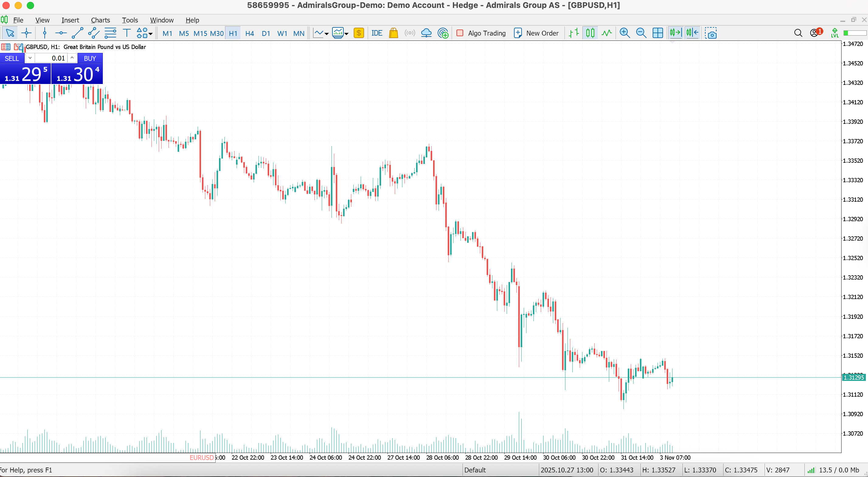Take a chart screenshot
The image size is (868, 477).
pyautogui.click(x=711, y=33)
